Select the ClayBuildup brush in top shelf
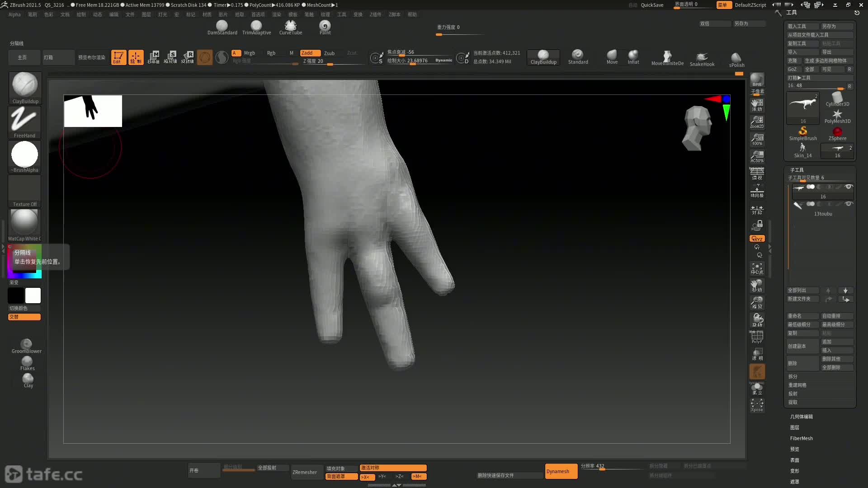The height and width of the screenshot is (488, 868). click(543, 57)
